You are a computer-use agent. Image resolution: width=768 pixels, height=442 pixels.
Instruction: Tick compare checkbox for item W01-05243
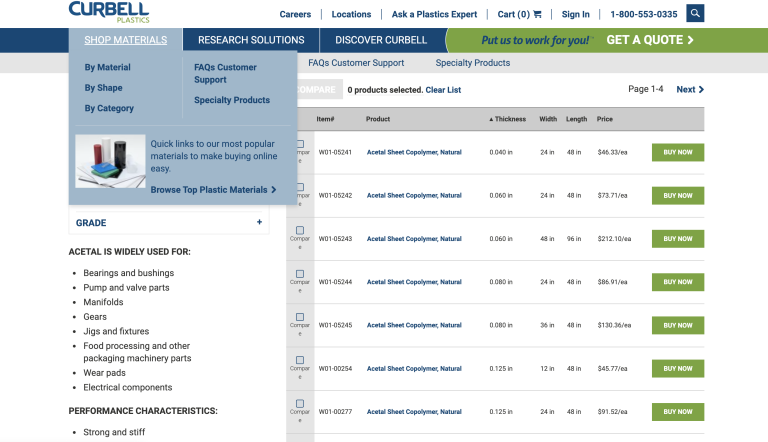tap(300, 230)
